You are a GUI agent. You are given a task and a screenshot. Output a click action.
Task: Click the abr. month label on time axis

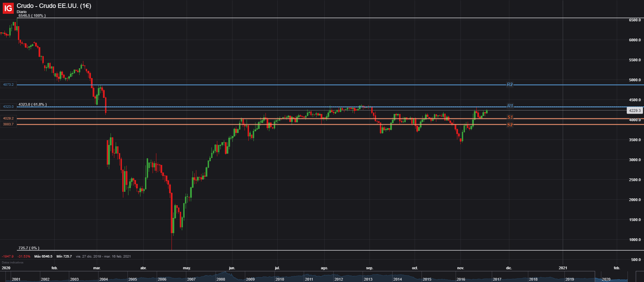pyautogui.click(x=143, y=268)
